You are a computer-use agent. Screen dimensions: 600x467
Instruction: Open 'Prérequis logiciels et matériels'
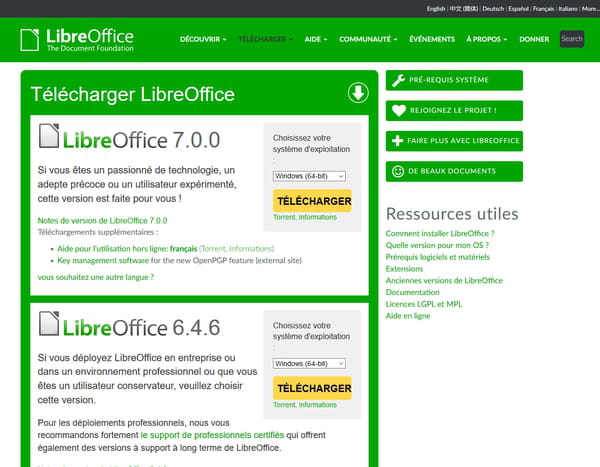click(438, 257)
